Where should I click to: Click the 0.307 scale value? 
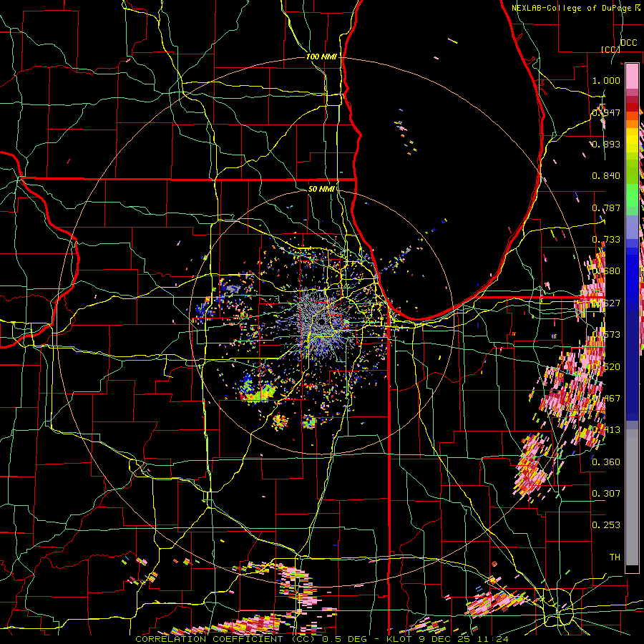606,493
